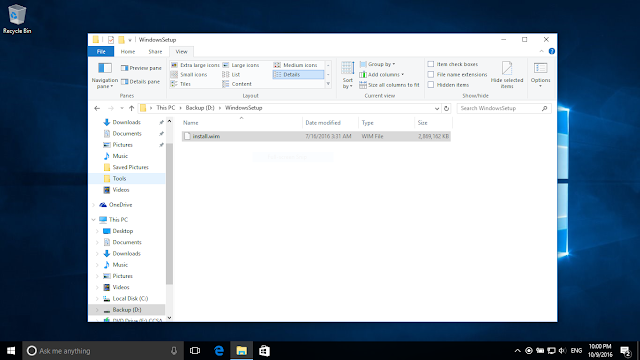Collapse the This PC tree node
640x360 pixels.
(94, 220)
